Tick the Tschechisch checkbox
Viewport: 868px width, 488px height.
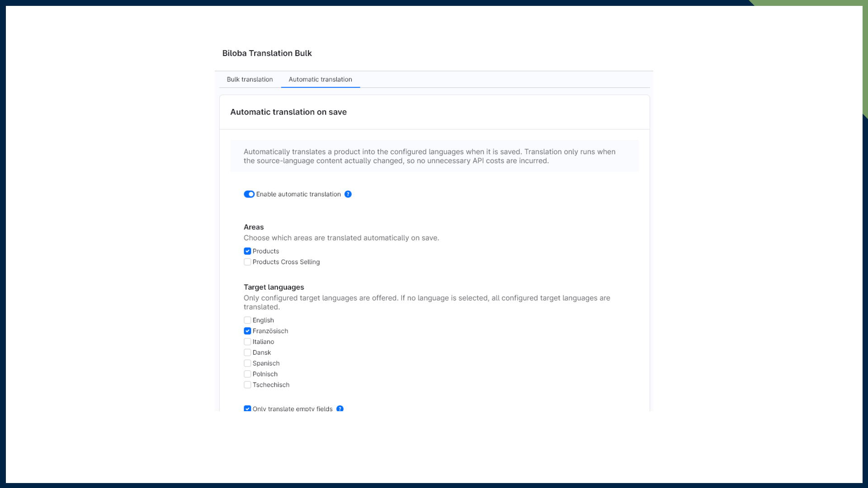[247, 385]
